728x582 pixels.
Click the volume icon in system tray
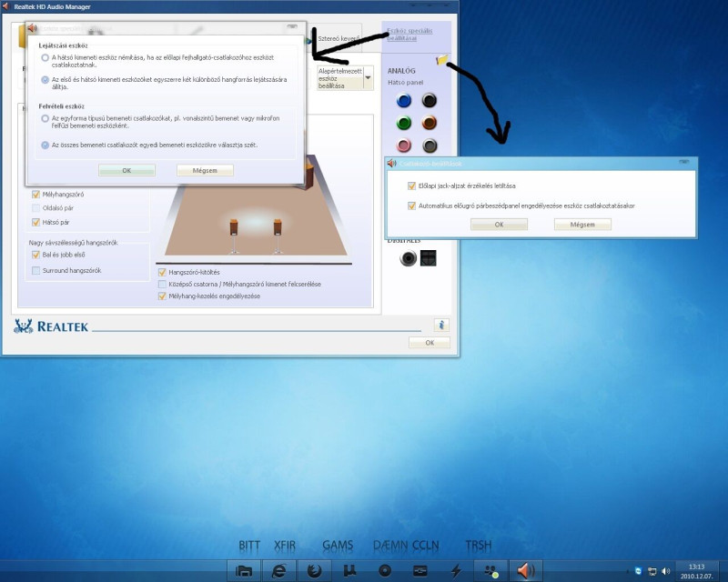(666, 571)
